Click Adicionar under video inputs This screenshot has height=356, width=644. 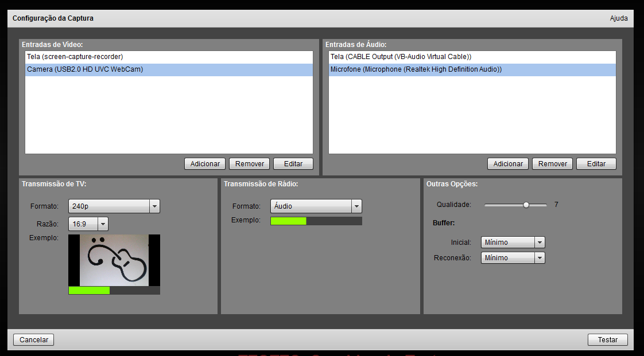point(205,164)
